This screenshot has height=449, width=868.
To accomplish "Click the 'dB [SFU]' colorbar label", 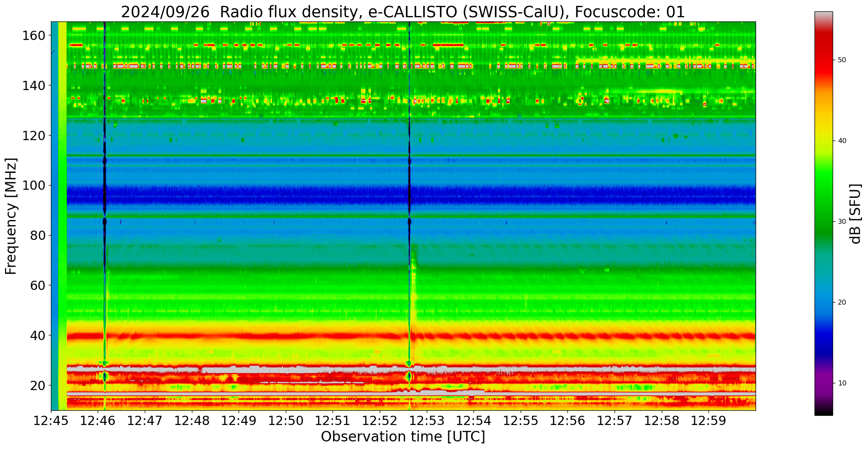I will pos(855,214).
